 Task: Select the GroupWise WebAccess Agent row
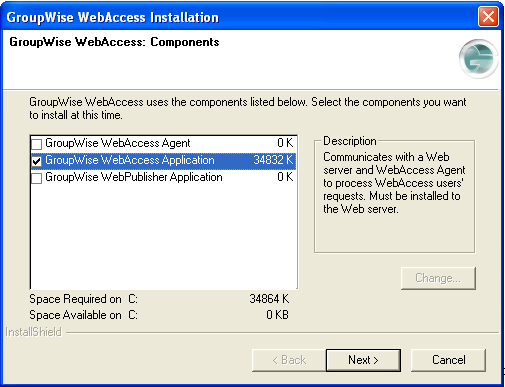(163, 143)
